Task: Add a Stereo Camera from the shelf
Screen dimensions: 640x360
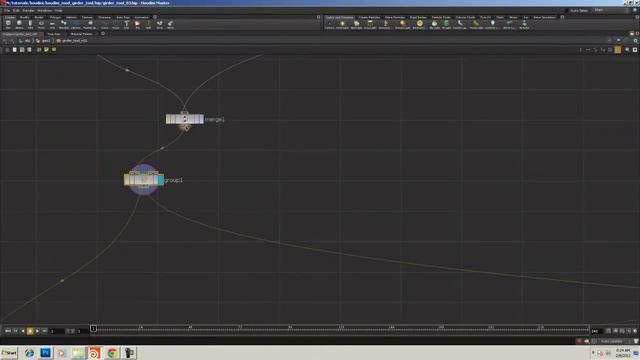Action: [509, 24]
